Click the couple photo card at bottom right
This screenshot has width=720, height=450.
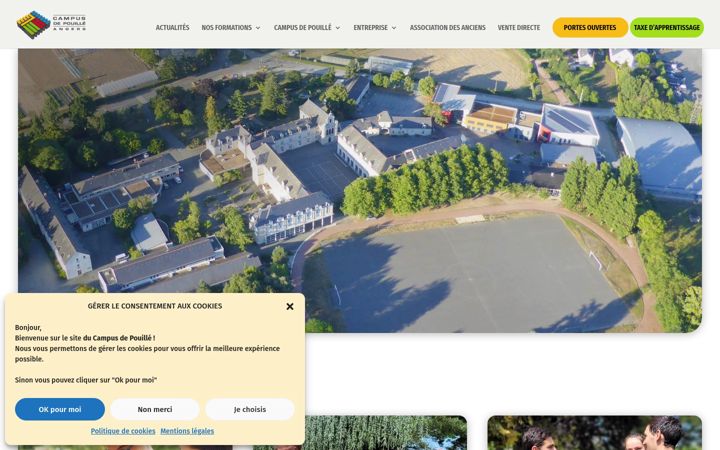pyautogui.click(x=595, y=433)
